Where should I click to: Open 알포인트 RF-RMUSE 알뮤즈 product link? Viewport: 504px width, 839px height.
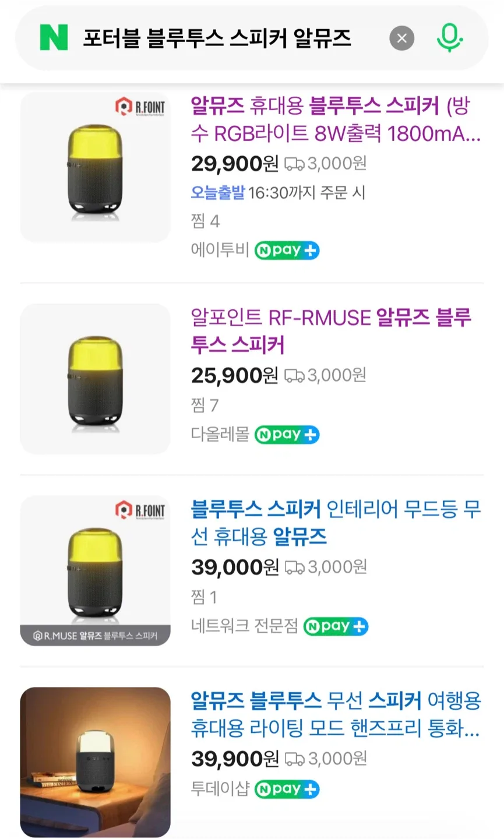(x=330, y=331)
